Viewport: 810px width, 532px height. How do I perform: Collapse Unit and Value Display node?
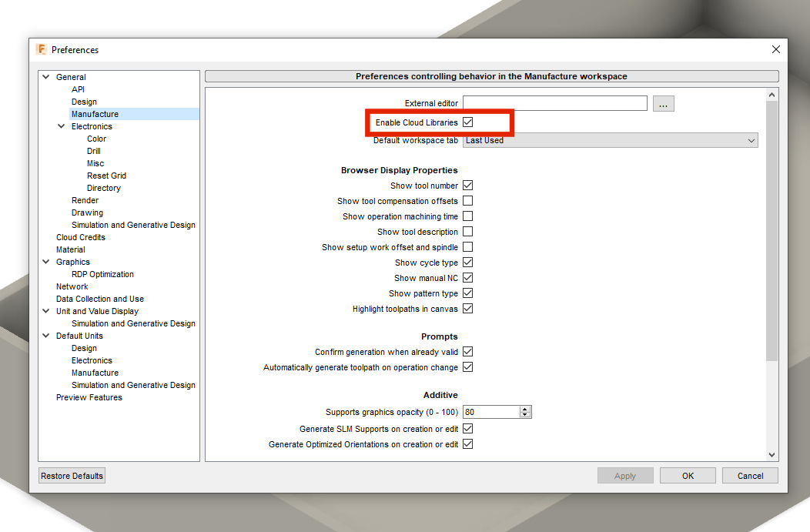(x=46, y=311)
